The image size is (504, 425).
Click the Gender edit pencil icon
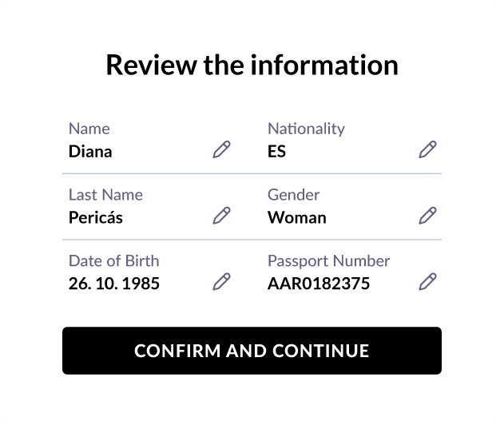click(427, 216)
